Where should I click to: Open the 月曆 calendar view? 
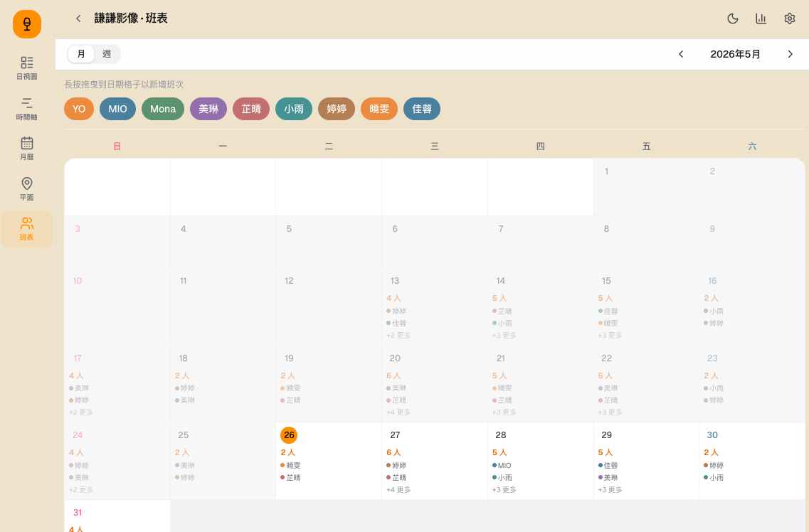point(27,149)
